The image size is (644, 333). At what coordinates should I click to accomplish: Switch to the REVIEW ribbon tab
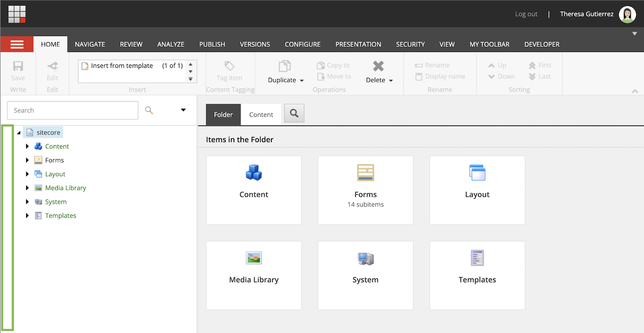(131, 44)
